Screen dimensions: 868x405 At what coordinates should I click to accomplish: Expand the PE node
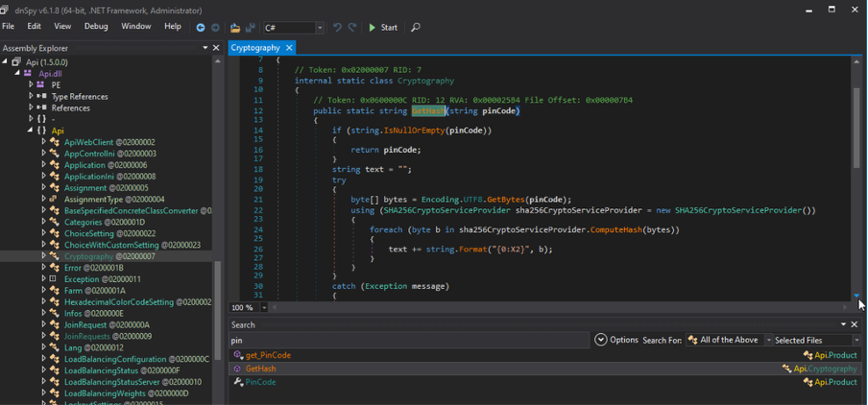31,84
